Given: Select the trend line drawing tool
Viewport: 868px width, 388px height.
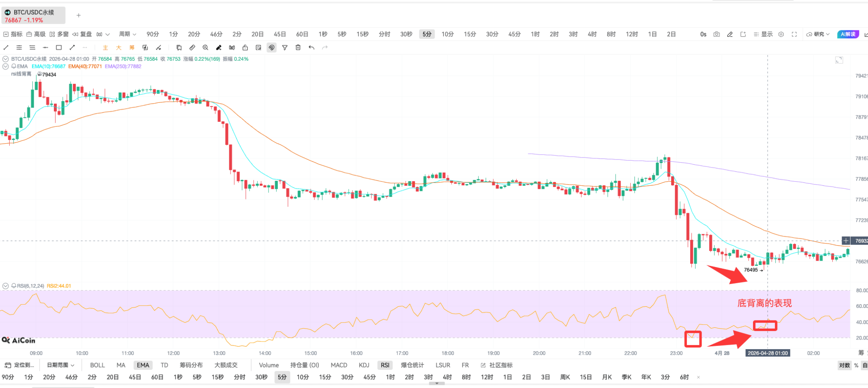Looking at the screenshot, I should coord(6,47).
